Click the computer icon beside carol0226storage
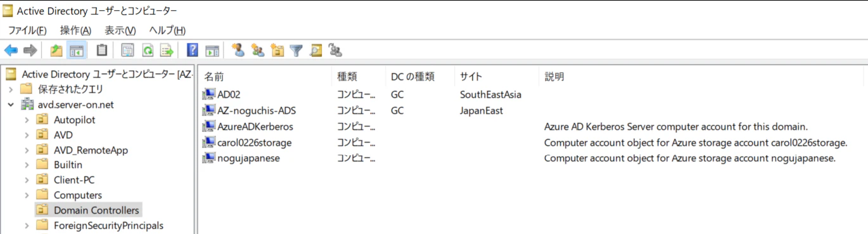 point(208,142)
